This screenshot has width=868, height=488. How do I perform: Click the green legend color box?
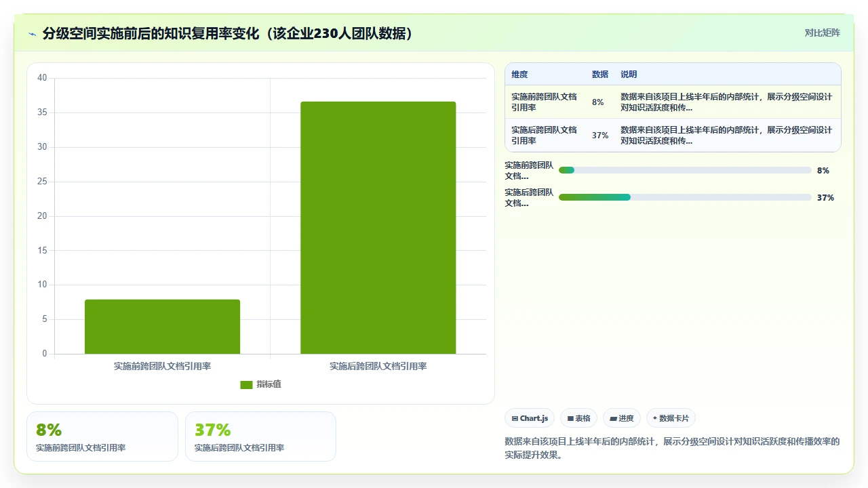pos(246,384)
